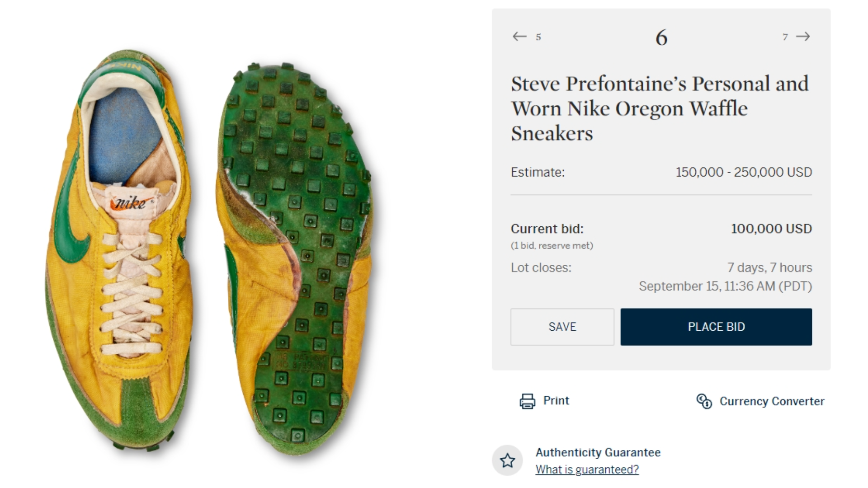
Task: Select the printer glyph next to Print
Action: [527, 400]
